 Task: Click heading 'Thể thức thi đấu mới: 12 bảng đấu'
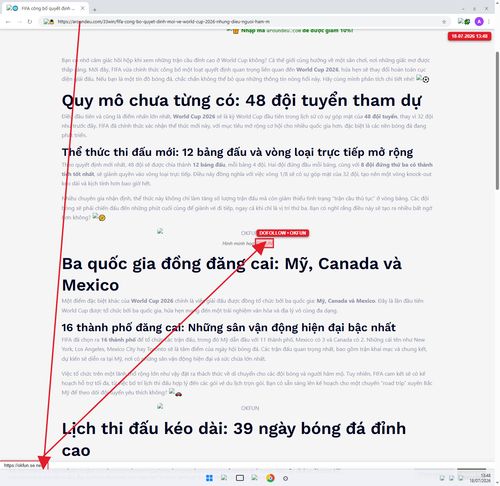(x=237, y=152)
